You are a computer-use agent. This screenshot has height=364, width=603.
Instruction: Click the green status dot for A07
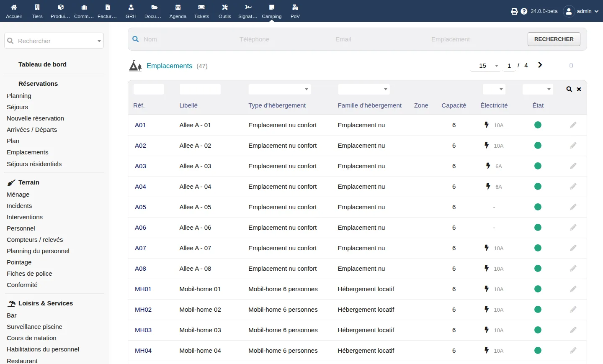point(538,248)
